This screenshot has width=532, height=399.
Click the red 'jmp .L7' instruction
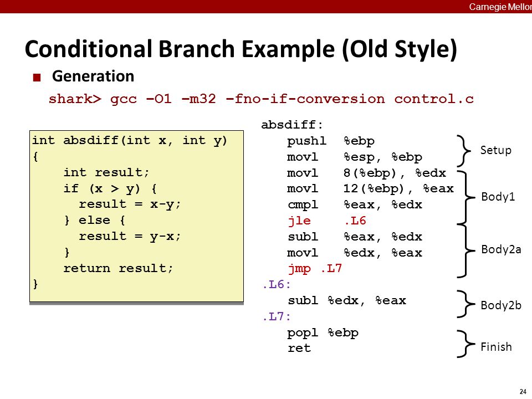315,269
